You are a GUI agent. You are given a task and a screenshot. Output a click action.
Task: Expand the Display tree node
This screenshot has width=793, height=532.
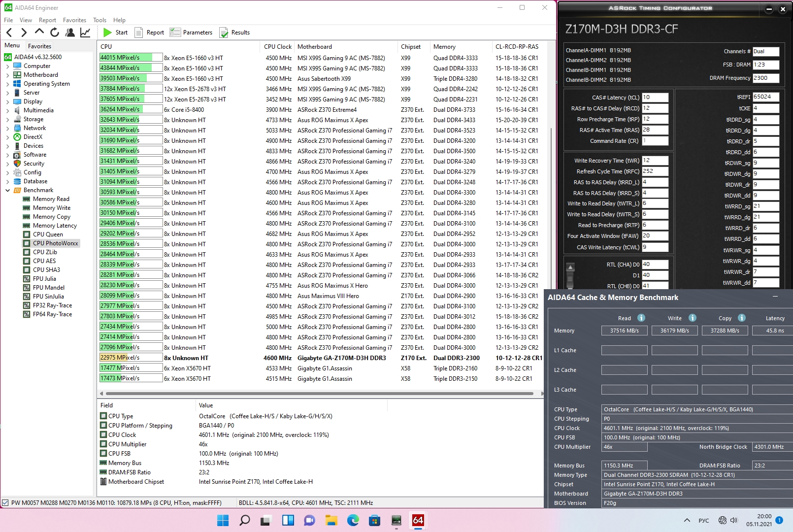pyautogui.click(x=7, y=101)
